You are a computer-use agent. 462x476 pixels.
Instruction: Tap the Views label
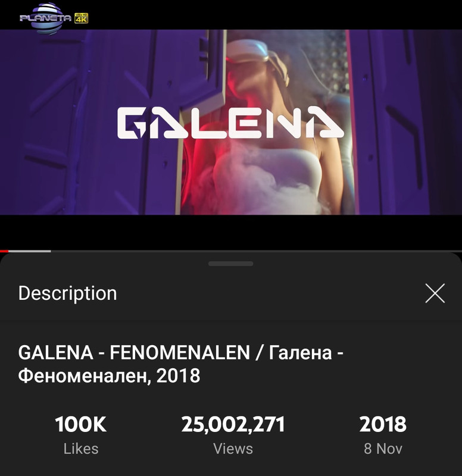tap(233, 449)
